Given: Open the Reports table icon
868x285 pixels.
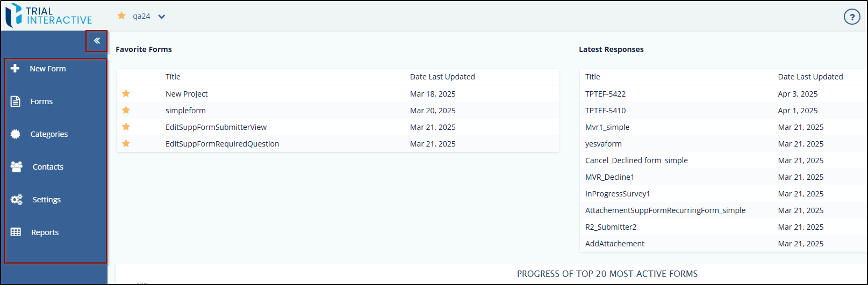Looking at the screenshot, I should (16, 232).
